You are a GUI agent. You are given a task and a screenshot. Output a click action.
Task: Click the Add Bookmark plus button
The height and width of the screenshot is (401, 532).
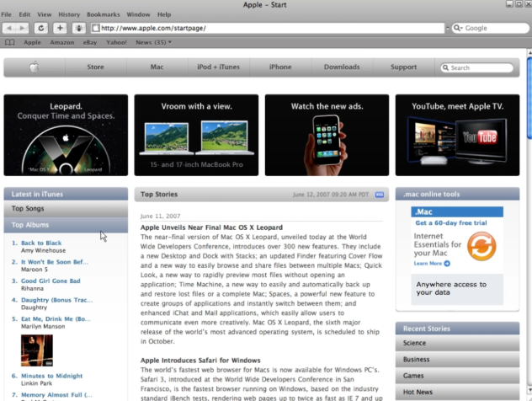tap(60, 28)
